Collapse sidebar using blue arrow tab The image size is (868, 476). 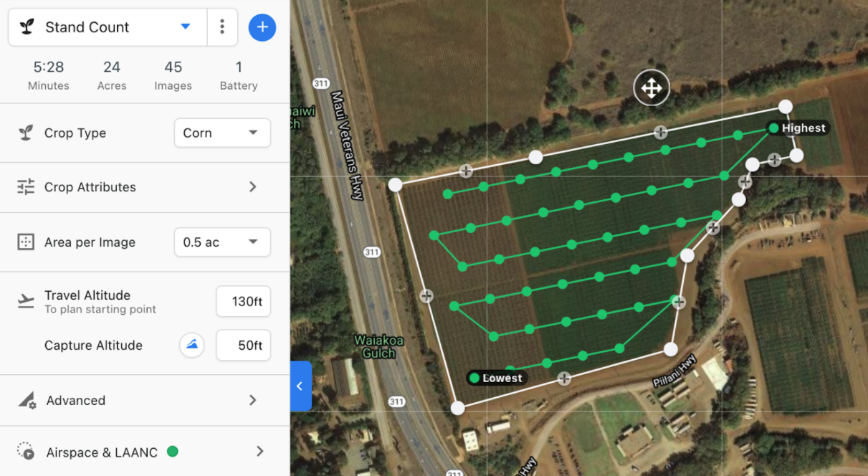(300, 386)
